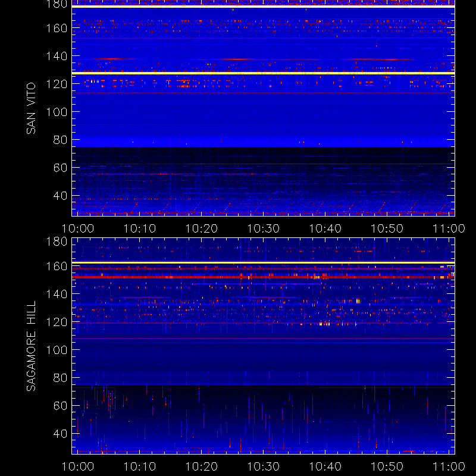The height and width of the screenshot is (476, 476).
Task: Select 10:10 under the San Vito plot
Action: pyautogui.click(x=140, y=228)
